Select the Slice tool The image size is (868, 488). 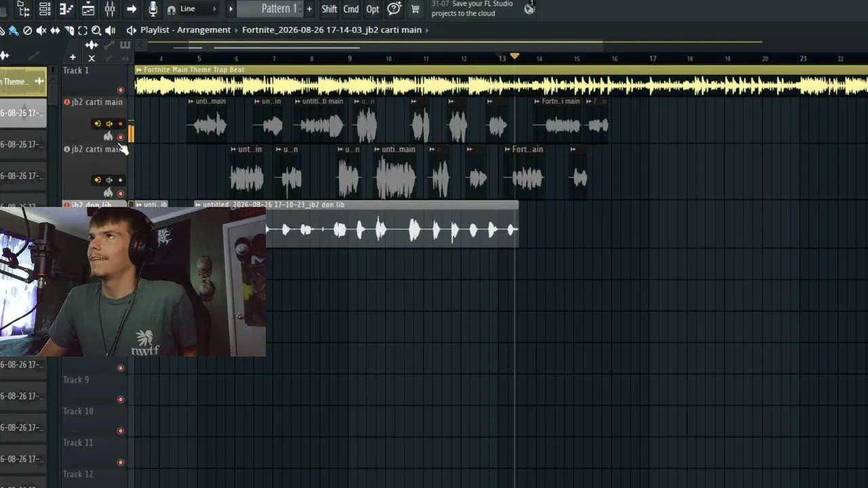tap(68, 30)
